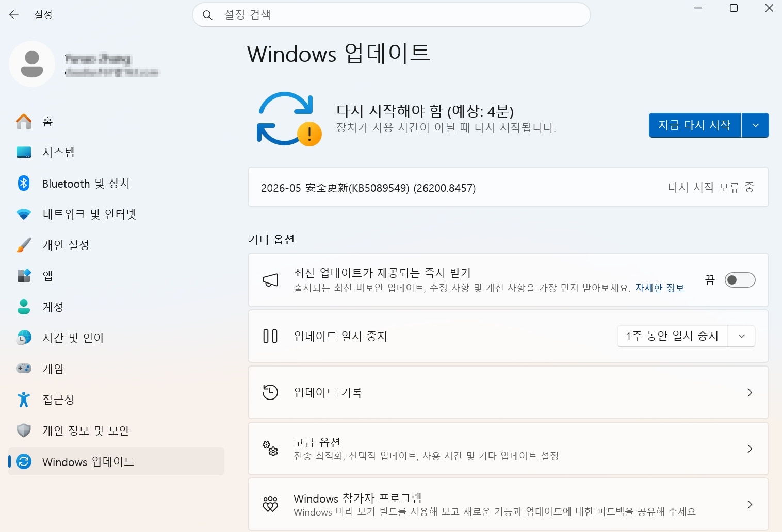
Task: Open 접근성 section
Action: (117, 400)
